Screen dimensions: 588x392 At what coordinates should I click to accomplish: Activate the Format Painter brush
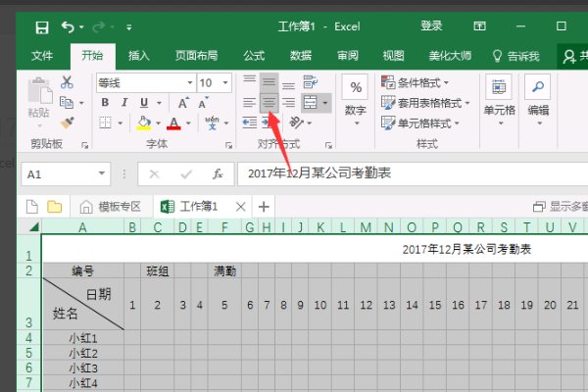coord(67,122)
